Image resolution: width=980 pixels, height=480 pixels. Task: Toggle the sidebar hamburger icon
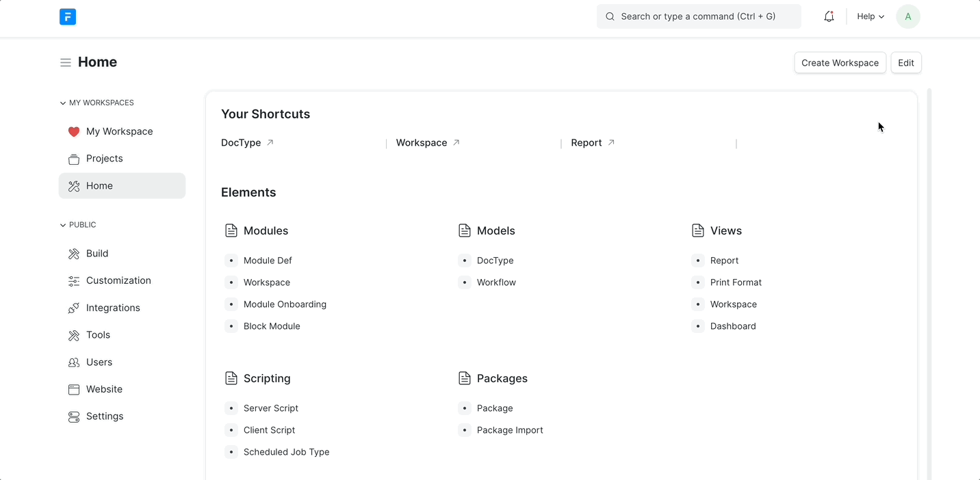66,63
